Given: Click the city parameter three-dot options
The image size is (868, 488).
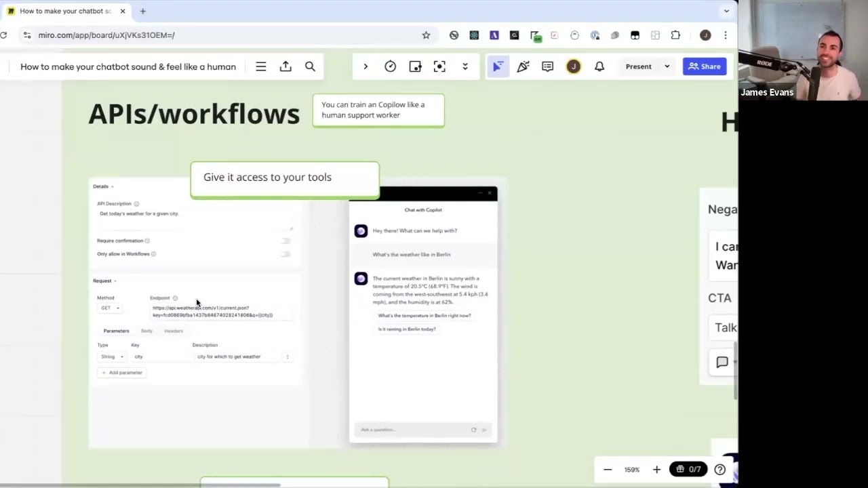Looking at the screenshot, I should (x=288, y=357).
